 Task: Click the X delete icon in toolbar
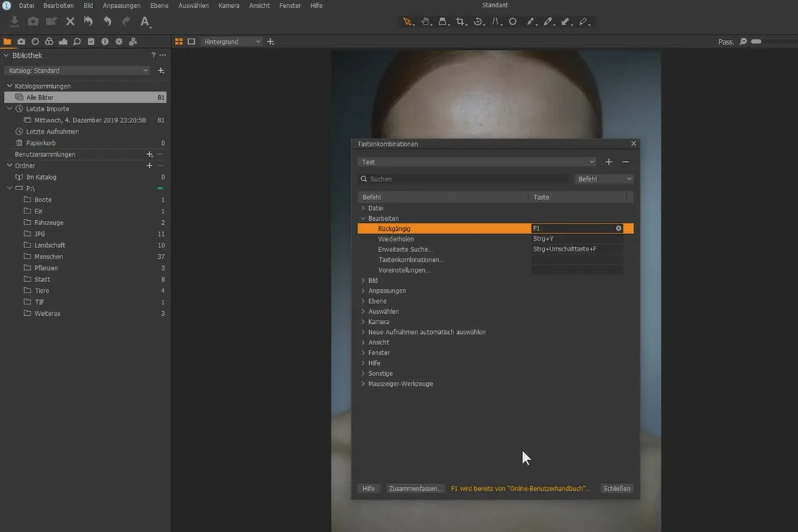click(x=70, y=22)
